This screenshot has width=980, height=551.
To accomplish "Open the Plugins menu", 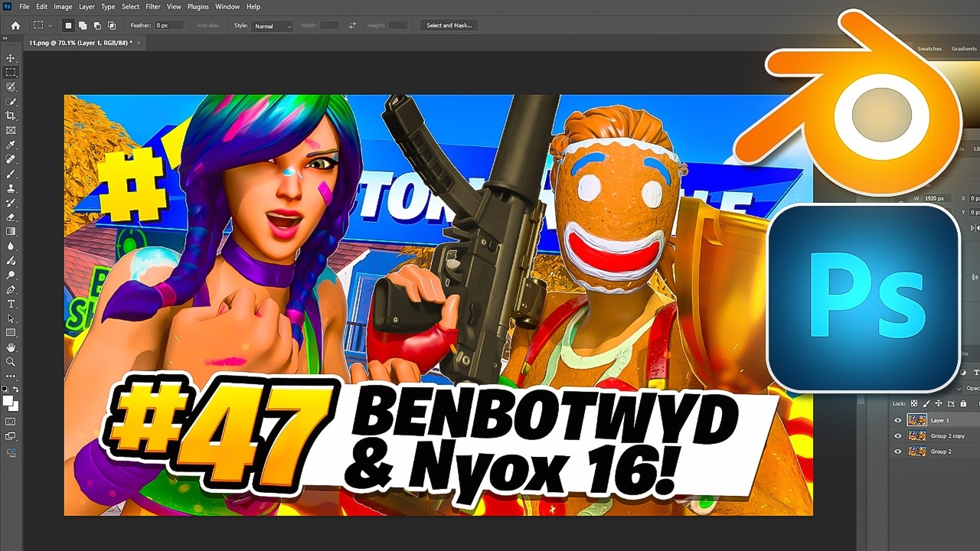I will [x=198, y=6].
